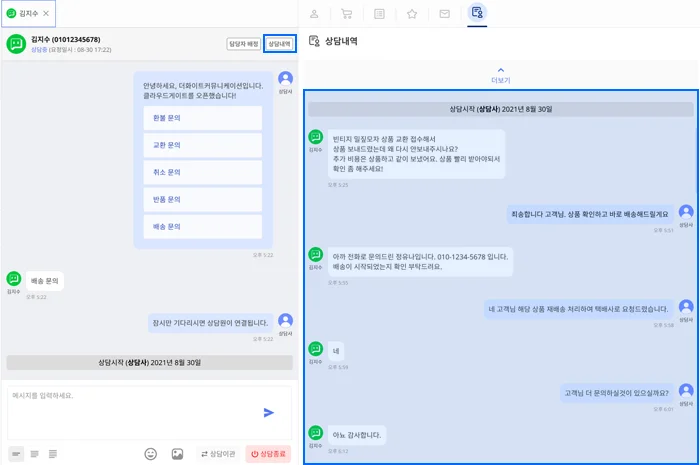Choose the 취소 문의 option
The width and height of the screenshot is (700, 465).
pos(202,172)
